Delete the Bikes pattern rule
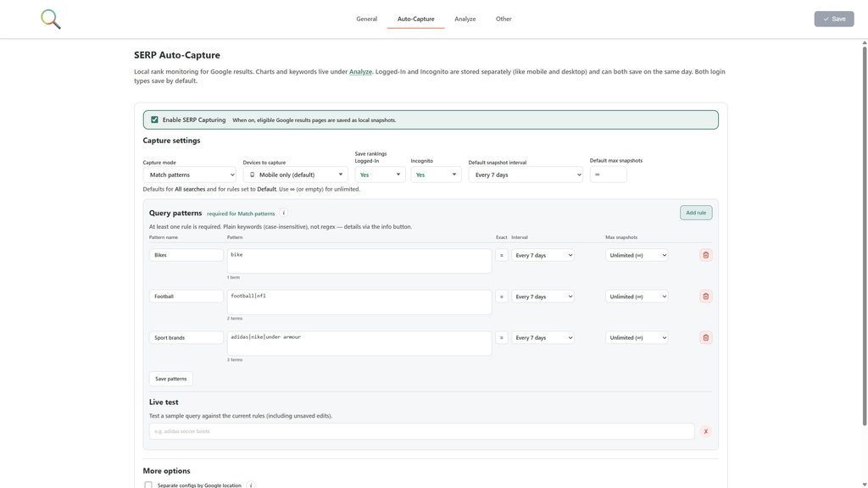 [x=706, y=255]
